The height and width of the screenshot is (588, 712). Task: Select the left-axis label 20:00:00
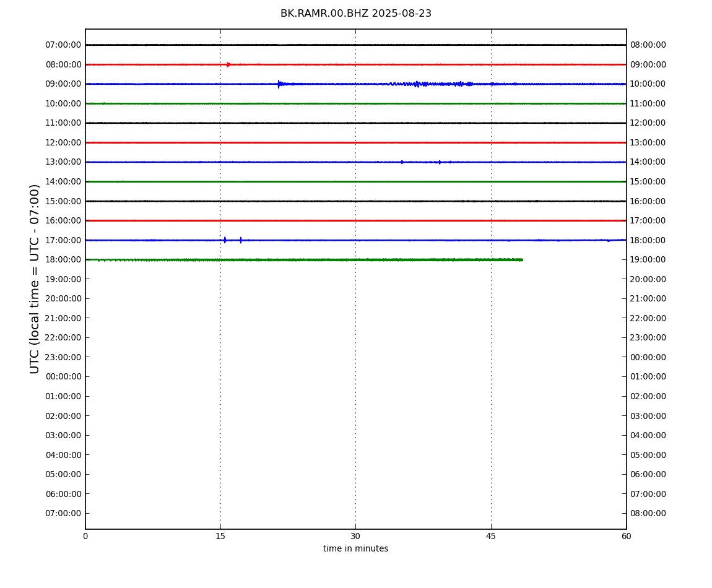(64, 299)
